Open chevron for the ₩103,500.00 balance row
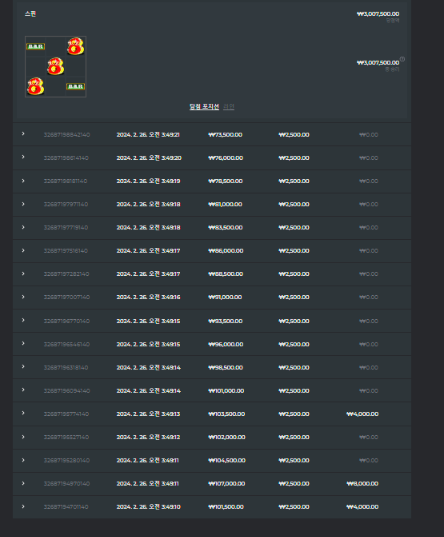The height and width of the screenshot is (537, 444). [23, 413]
